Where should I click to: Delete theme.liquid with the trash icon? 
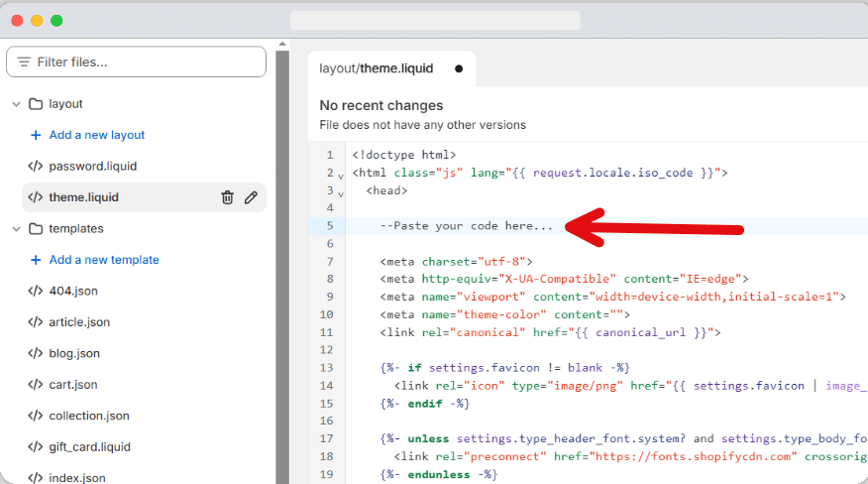click(227, 197)
